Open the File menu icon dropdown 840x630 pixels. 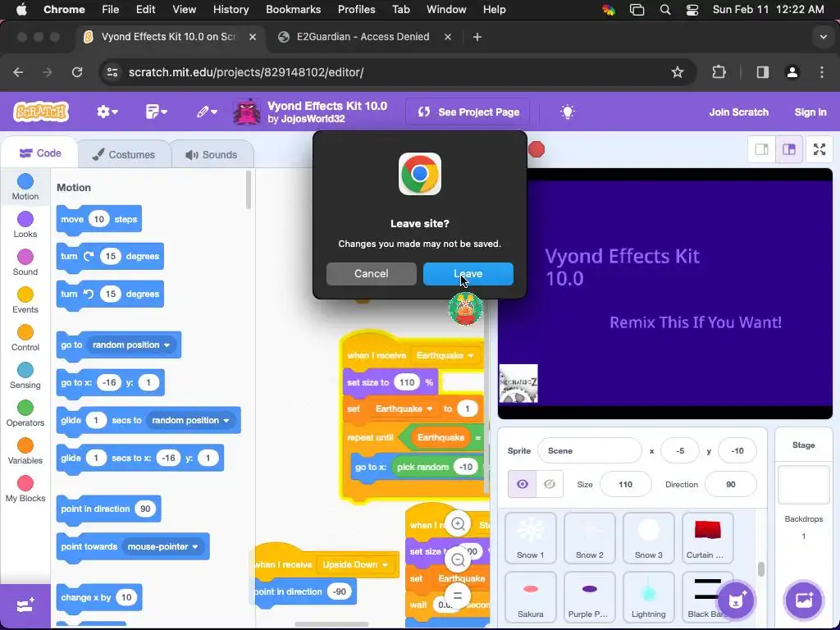pyautogui.click(x=157, y=112)
